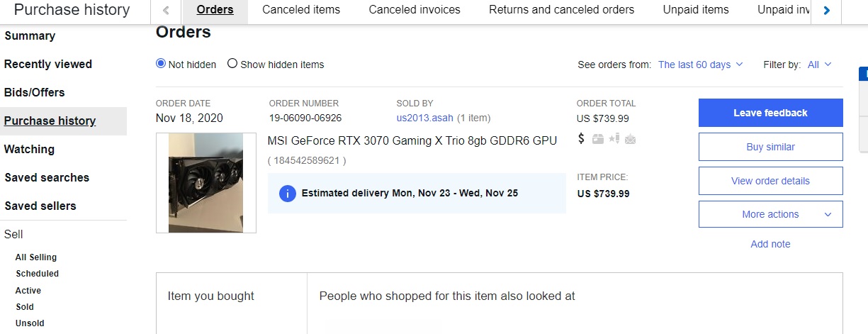Click the blue info icon by estimated delivery

288,193
